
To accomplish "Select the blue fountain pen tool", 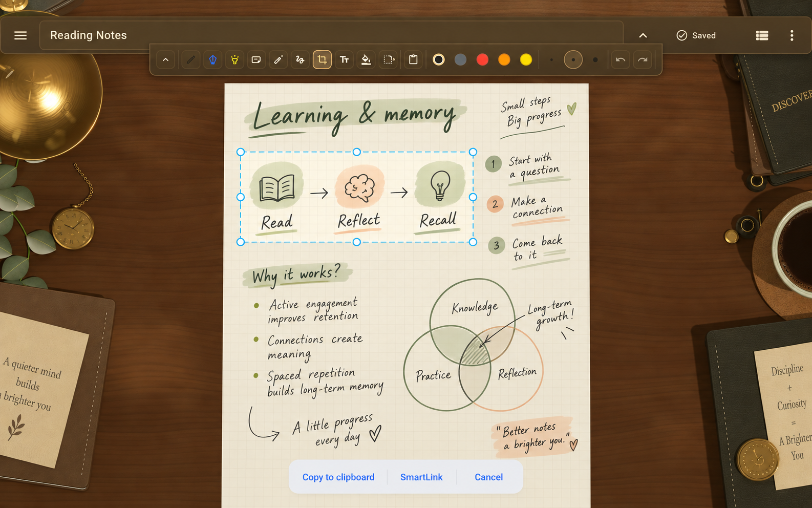I will pos(212,60).
